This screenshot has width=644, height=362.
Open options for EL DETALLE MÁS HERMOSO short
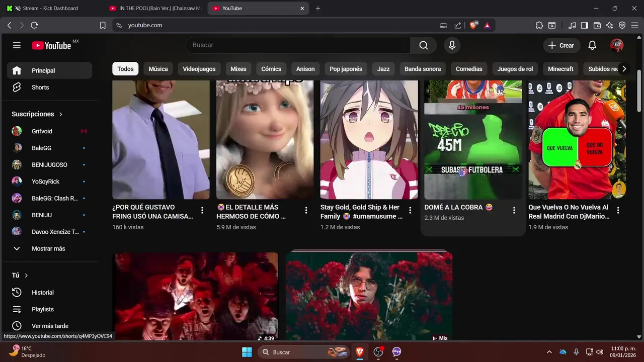[306, 210]
